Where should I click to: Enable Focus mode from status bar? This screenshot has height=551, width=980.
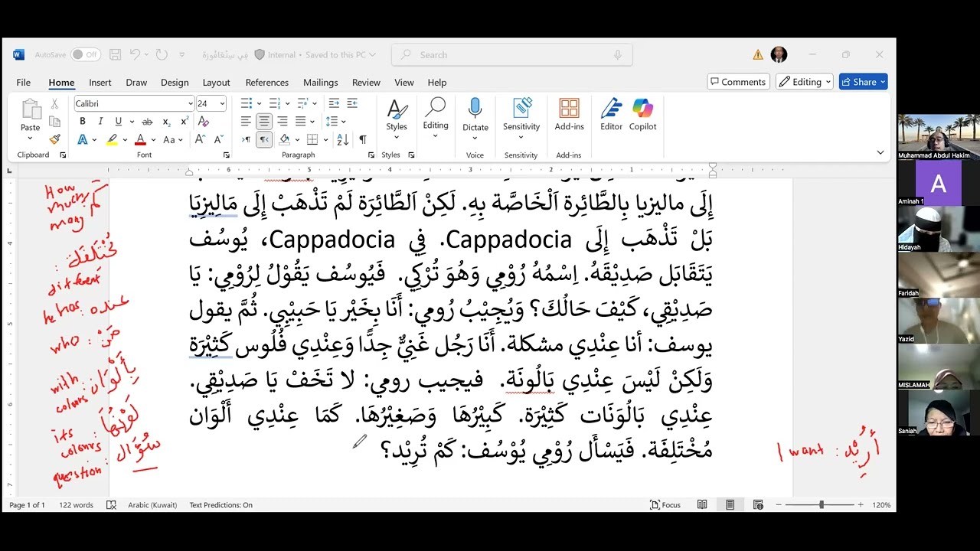click(665, 505)
